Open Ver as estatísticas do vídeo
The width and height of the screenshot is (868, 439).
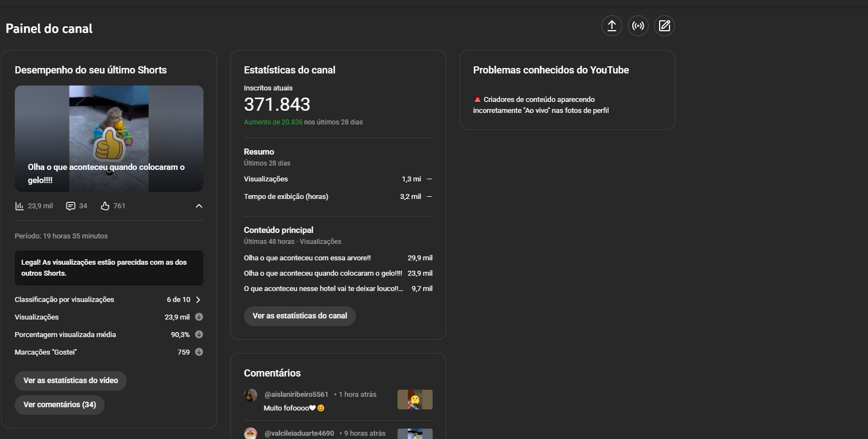tap(71, 380)
